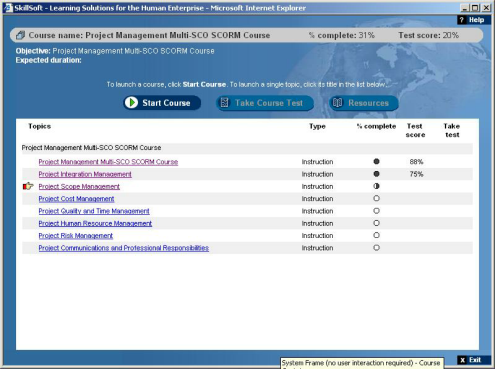495x369 pixels.
Task: Launch Project Communications and Professional Responsibilities
Action: coord(124,248)
